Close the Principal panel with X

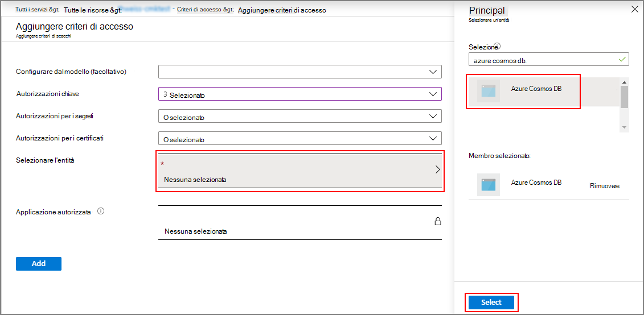point(634,10)
